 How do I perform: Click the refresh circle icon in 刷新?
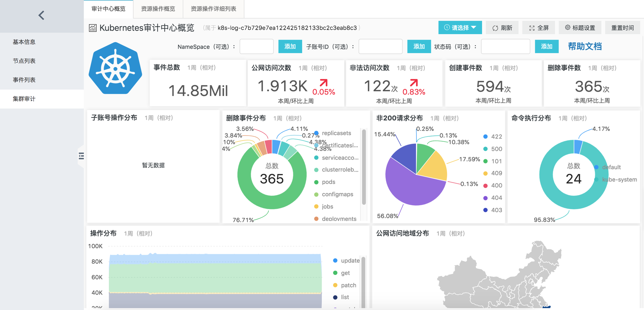(x=495, y=28)
